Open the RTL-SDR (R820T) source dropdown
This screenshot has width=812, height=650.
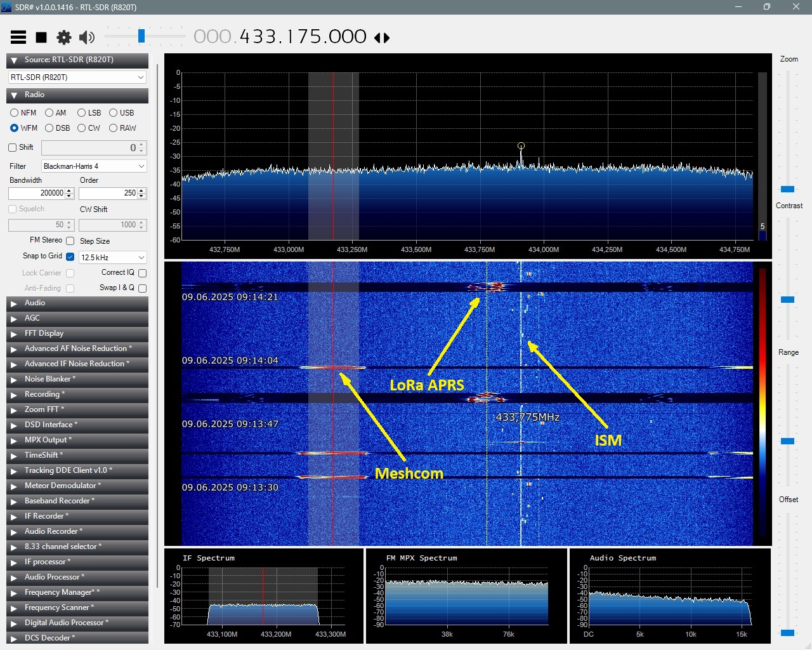[77, 77]
